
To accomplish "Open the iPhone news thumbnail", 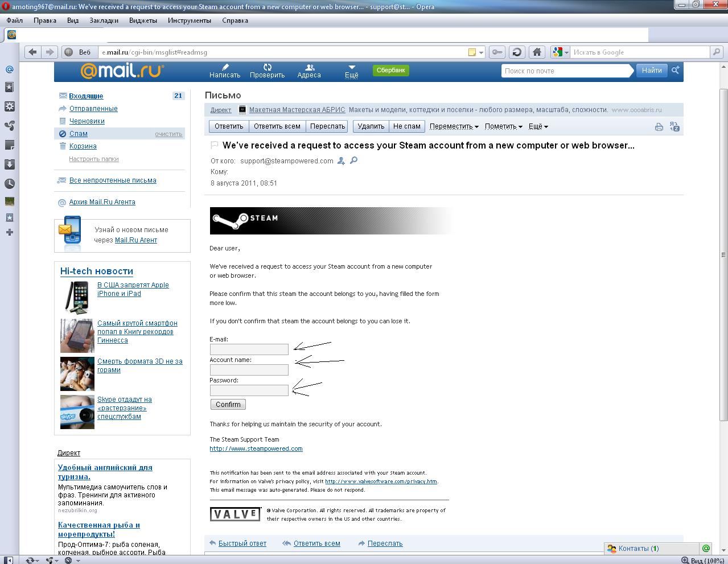I will (77, 297).
